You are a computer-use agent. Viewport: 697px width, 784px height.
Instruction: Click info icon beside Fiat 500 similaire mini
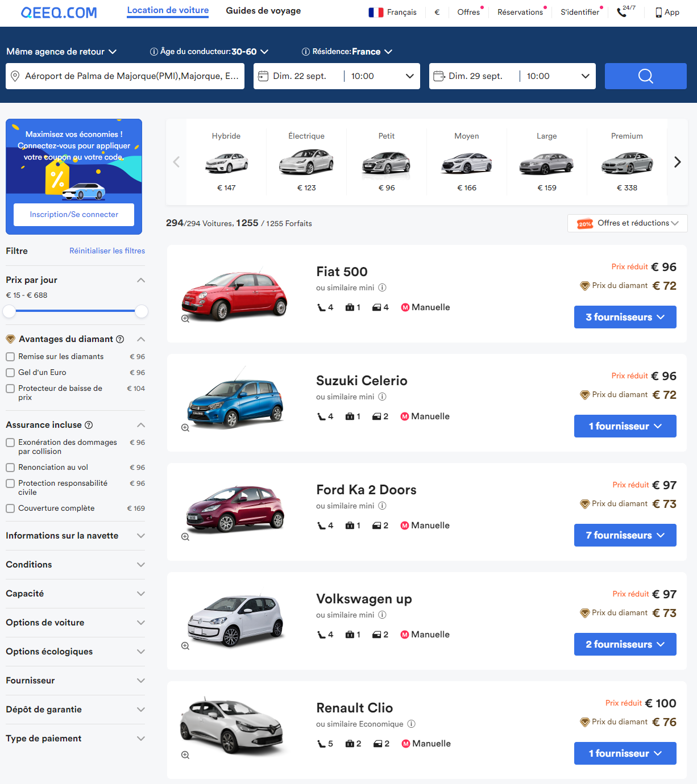382,287
